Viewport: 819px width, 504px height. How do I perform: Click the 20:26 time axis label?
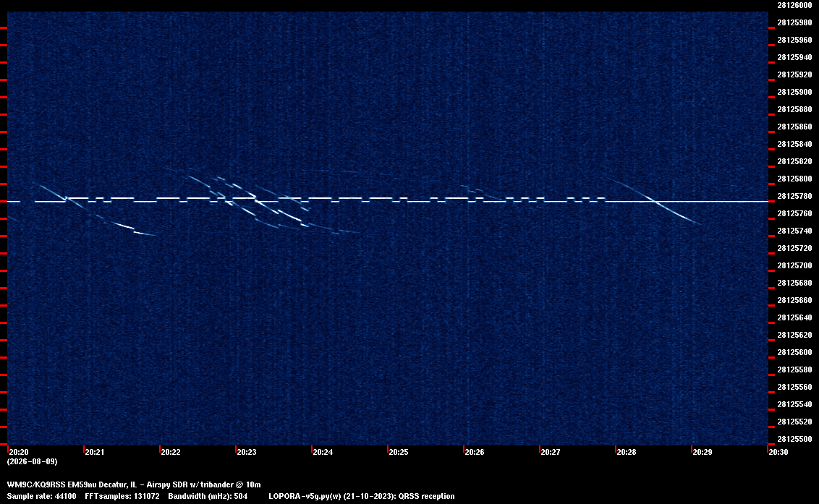pos(475,452)
